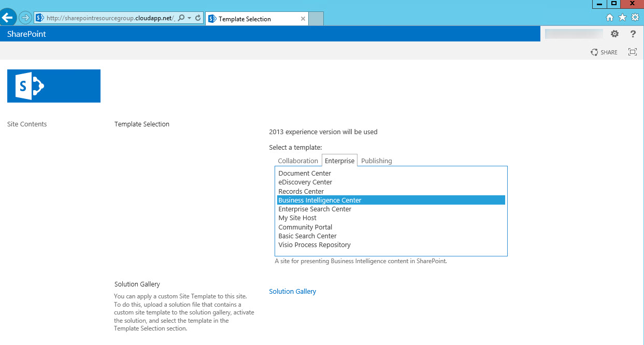Click the SHARE button
Image resolution: width=644 pixels, height=345 pixels.
point(604,52)
